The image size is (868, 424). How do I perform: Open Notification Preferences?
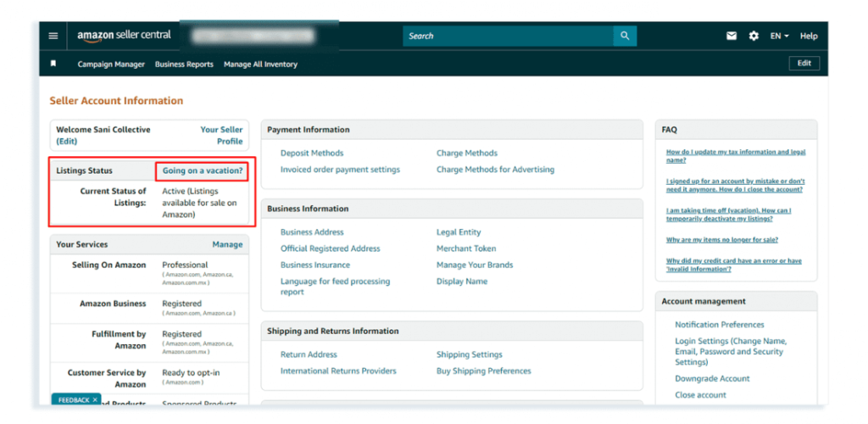[719, 325]
